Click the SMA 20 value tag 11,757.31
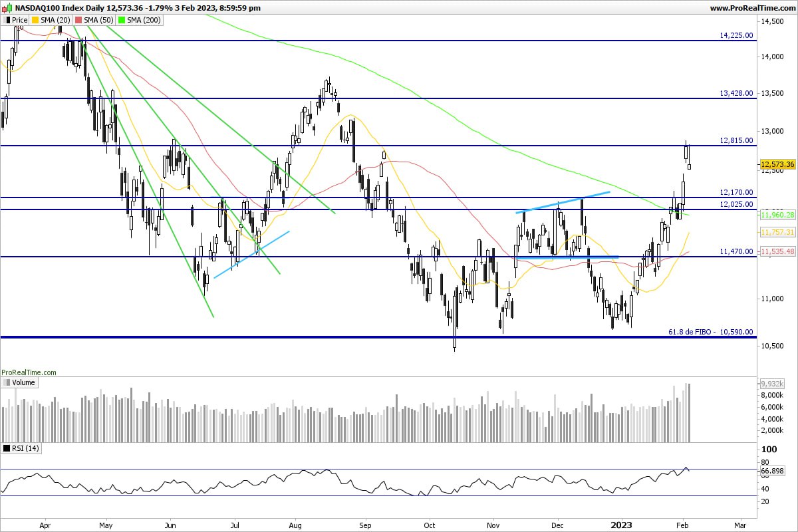 coord(777,232)
